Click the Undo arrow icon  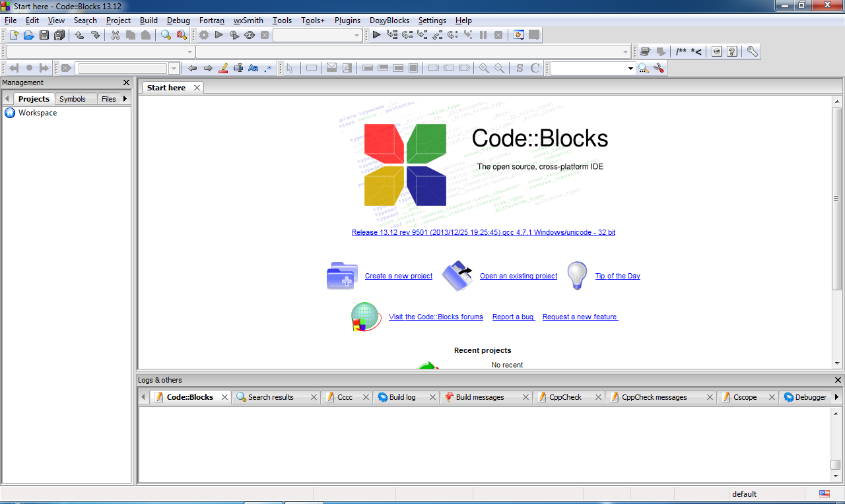click(79, 35)
